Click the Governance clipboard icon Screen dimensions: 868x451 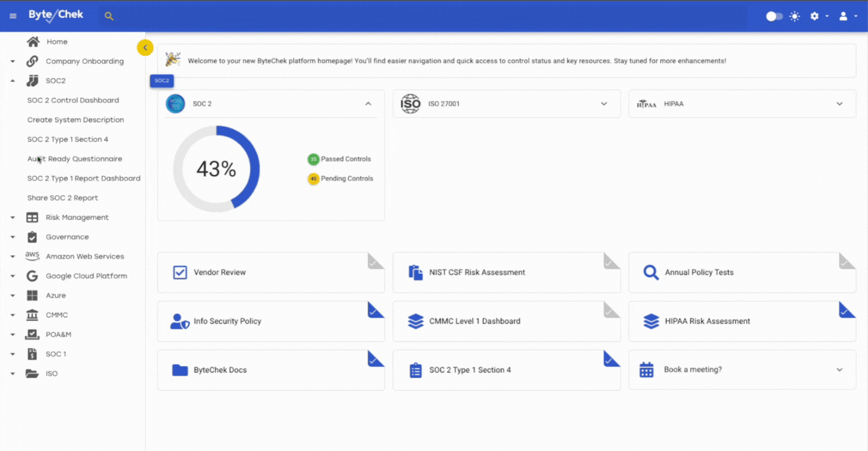[x=32, y=237]
